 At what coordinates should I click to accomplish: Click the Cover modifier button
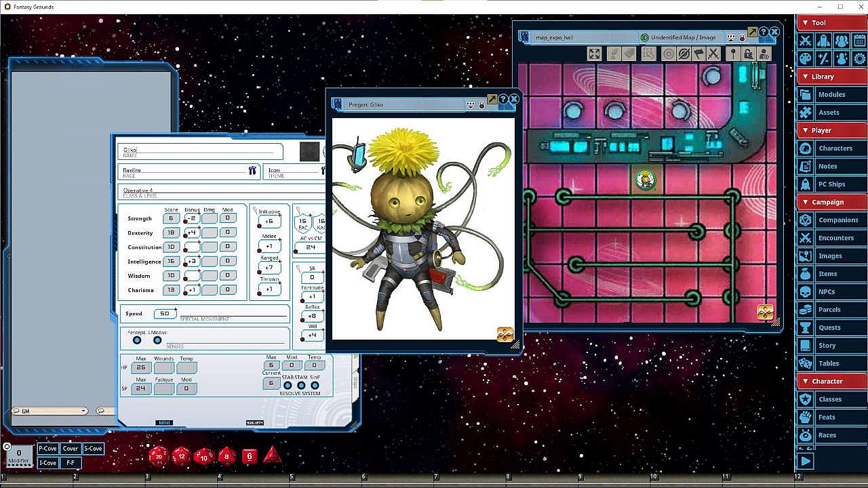click(71, 449)
